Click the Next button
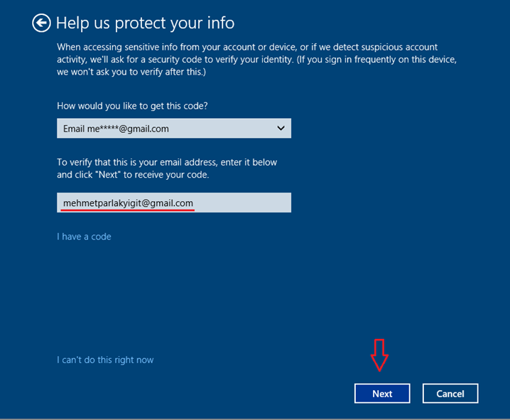 coord(382,393)
